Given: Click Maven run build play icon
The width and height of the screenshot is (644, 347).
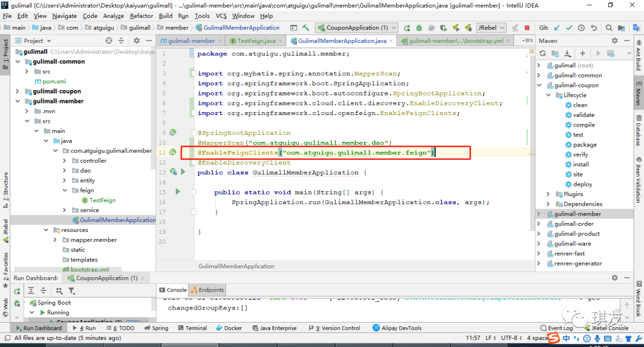Looking at the screenshot, I should click(x=598, y=54).
